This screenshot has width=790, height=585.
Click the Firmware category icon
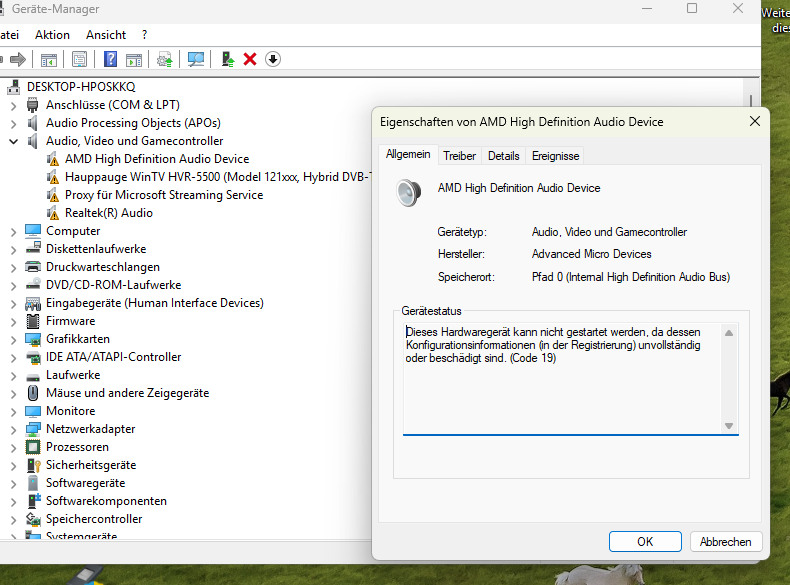tap(33, 321)
